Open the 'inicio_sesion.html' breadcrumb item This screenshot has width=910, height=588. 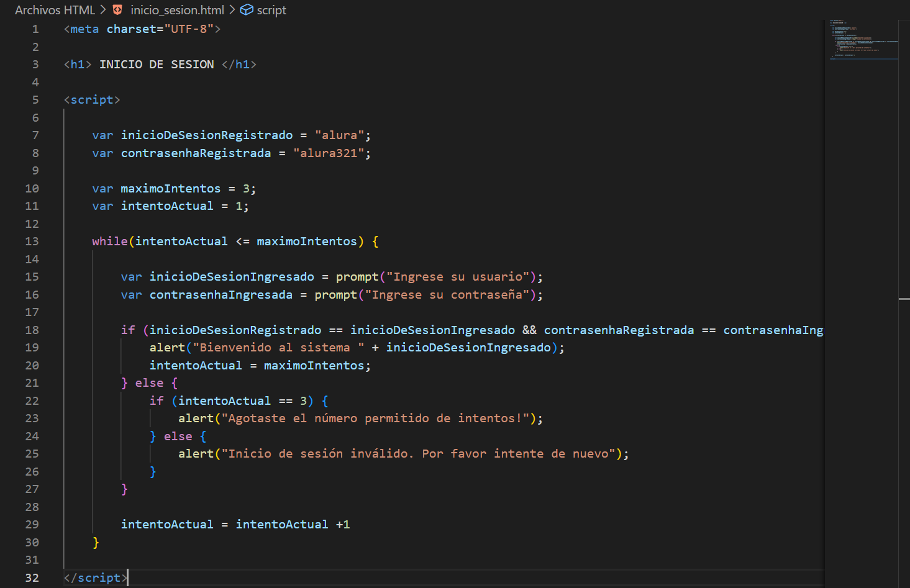[177, 10]
